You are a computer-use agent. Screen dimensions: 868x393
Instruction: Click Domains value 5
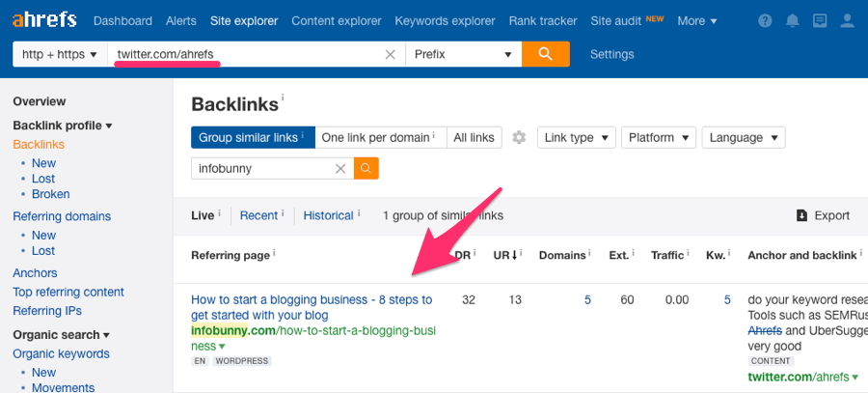coord(587,300)
